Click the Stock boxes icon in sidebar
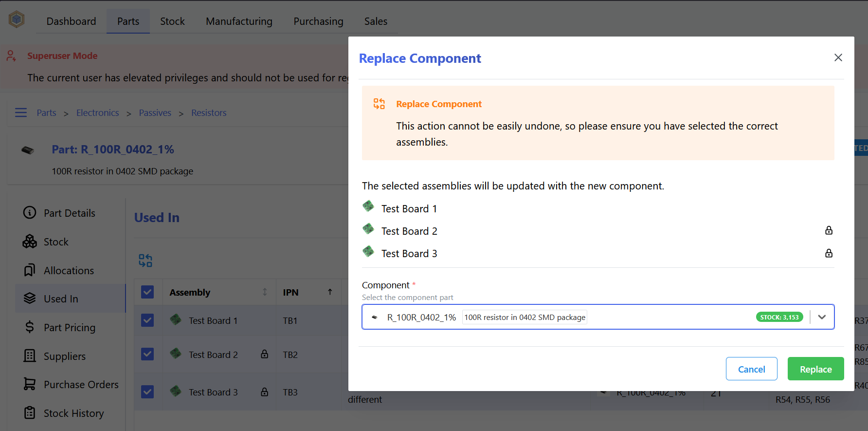The width and height of the screenshot is (868, 431). coord(30,241)
